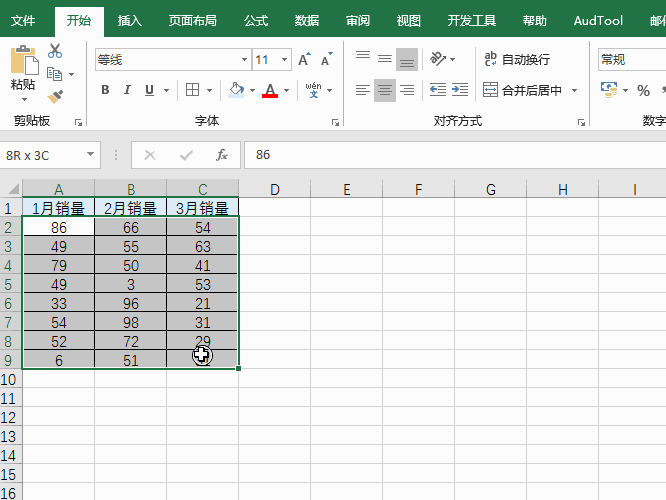Open the 文件 menu
This screenshot has height=500, width=666.
click(x=23, y=20)
